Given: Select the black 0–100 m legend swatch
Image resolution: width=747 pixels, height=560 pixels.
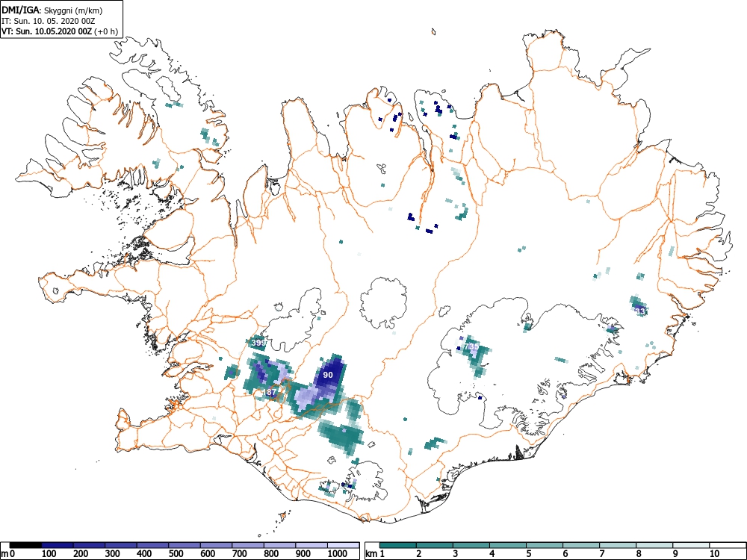Looking at the screenshot, I should pos(25,545).
